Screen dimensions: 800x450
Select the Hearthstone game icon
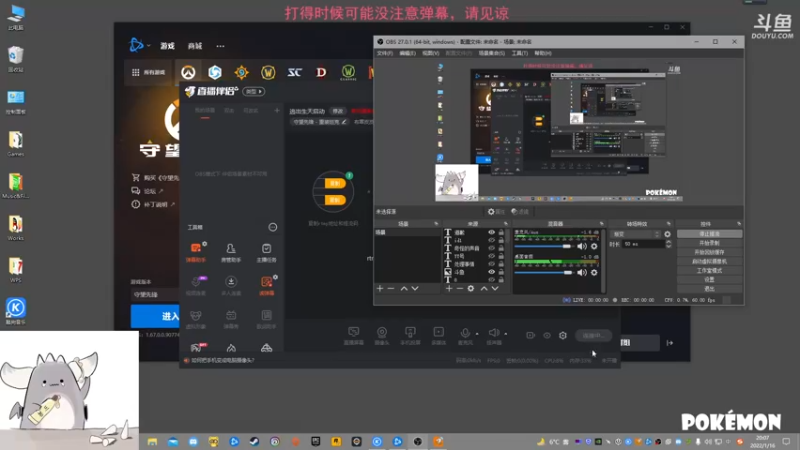click(x=241, y=72)
